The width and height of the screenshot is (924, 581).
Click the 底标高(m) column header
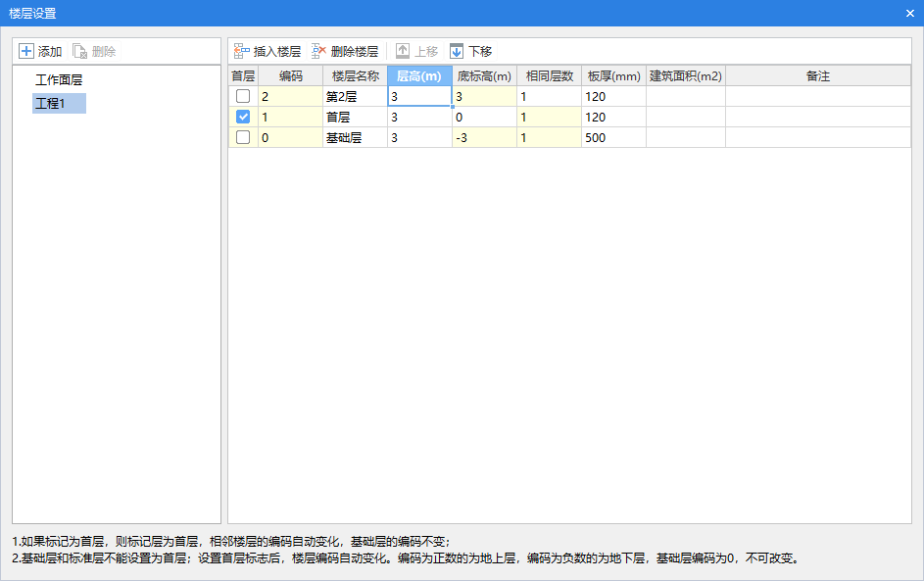484,75
